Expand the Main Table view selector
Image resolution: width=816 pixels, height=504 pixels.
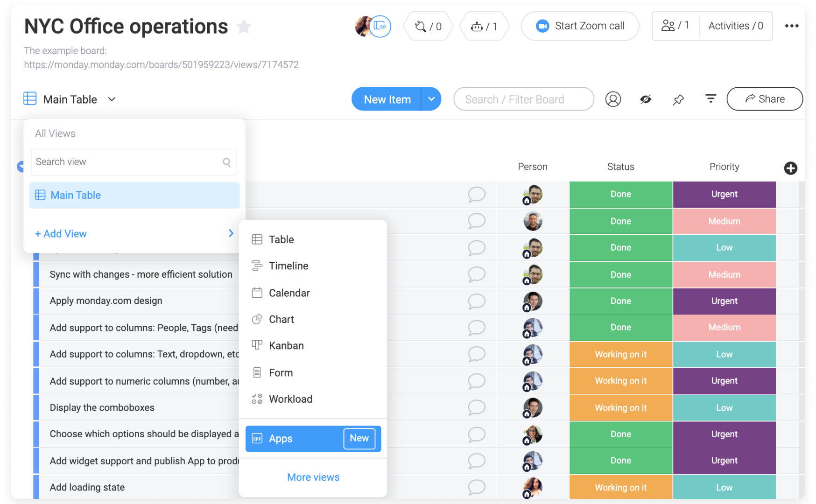tap(111, 99)
